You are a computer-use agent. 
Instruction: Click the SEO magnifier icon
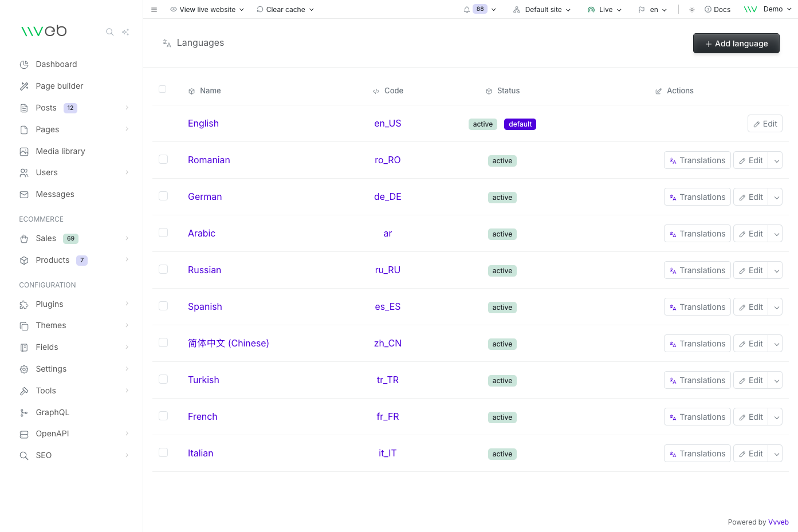point(24,456)
